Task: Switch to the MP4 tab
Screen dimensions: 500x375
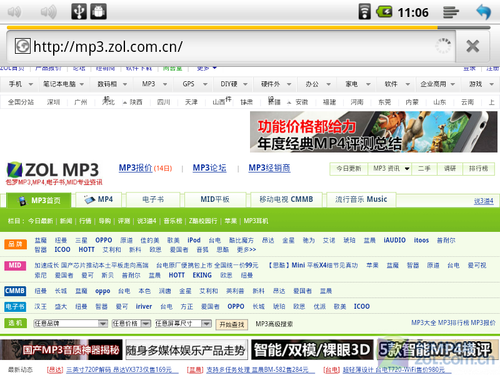Action: pyautogui.click(x=99, y=200)
